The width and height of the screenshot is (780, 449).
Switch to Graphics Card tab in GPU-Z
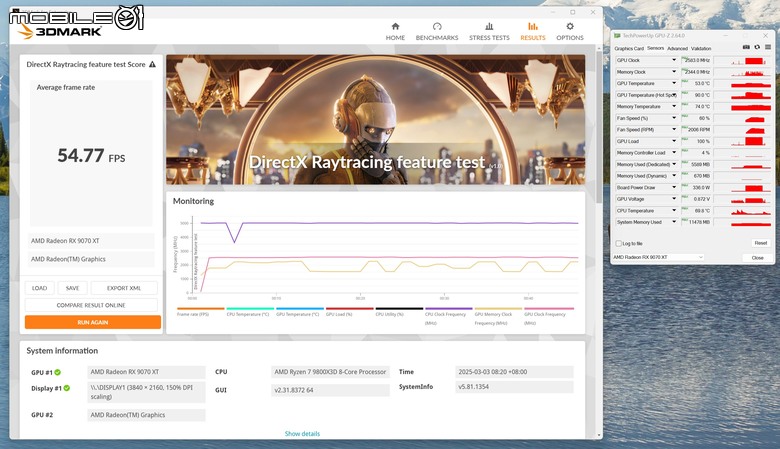[629, 49]
